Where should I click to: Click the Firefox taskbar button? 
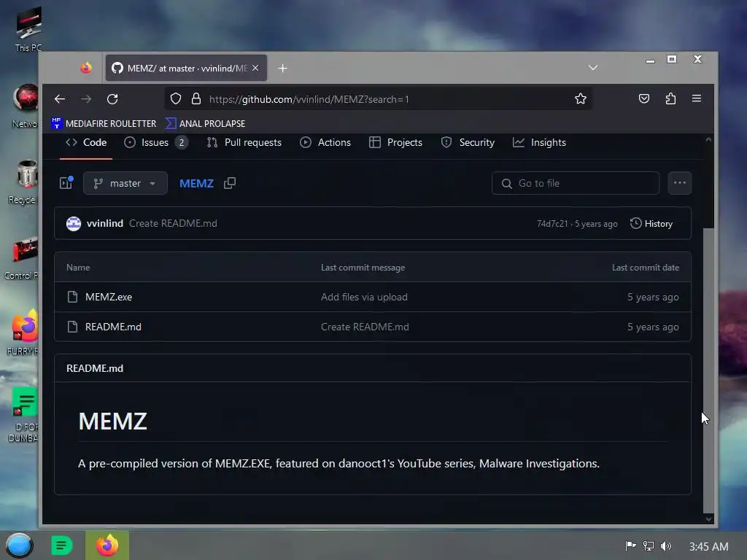(107, 545)
